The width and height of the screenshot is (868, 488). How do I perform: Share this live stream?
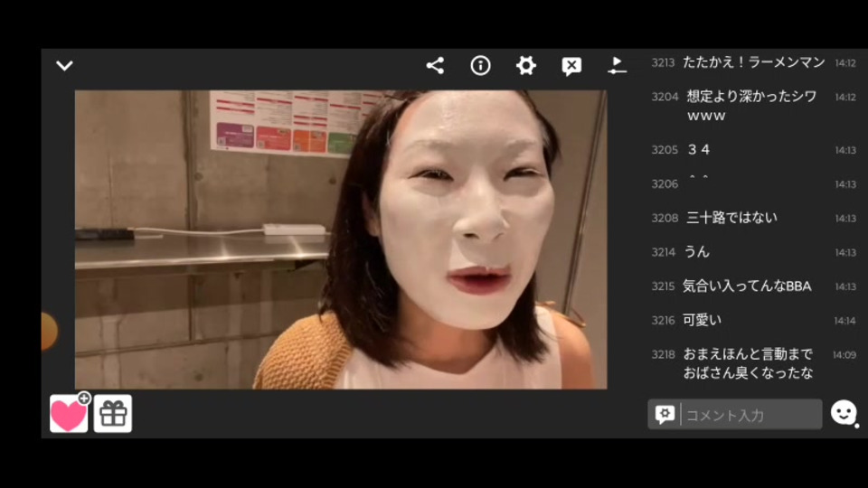[x=435, y=66]
